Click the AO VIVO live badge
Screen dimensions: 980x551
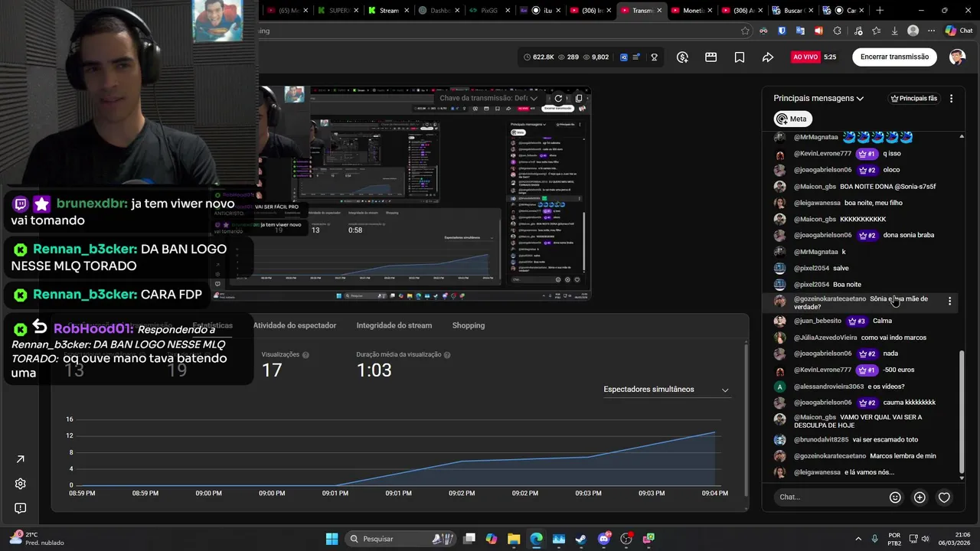[x=805, y=57]
